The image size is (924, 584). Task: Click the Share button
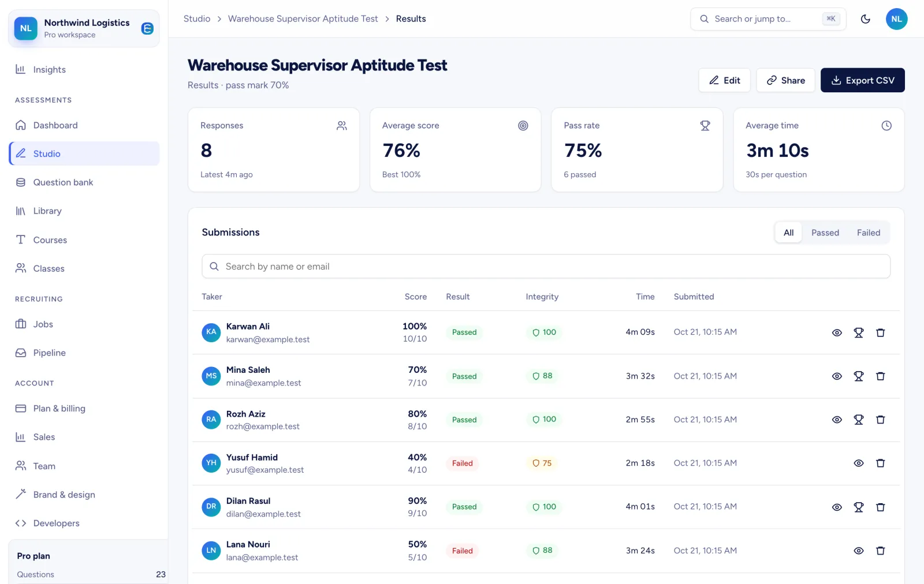pyautogui.click(x=785, y=80)
